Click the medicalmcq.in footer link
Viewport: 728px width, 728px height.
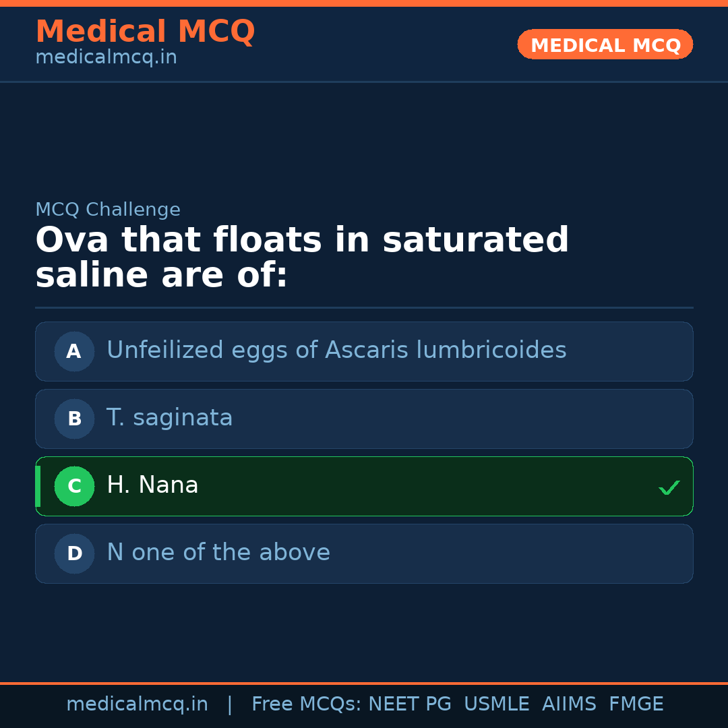137,704
